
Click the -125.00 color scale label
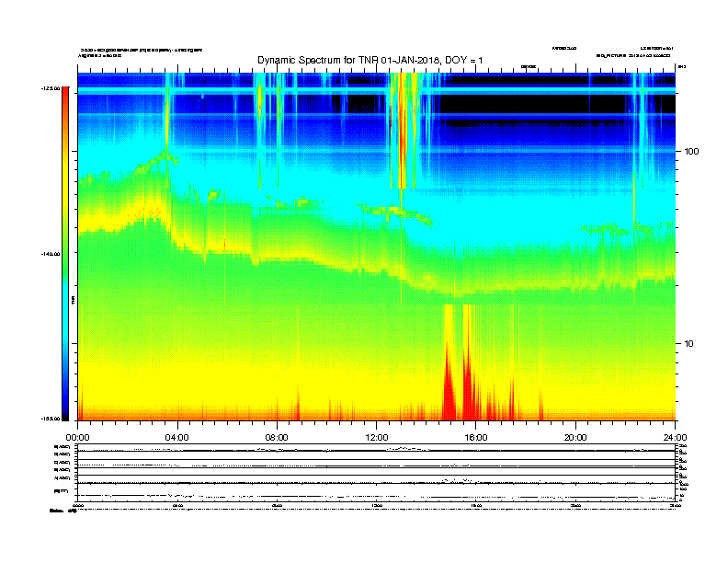coord(51,88)
